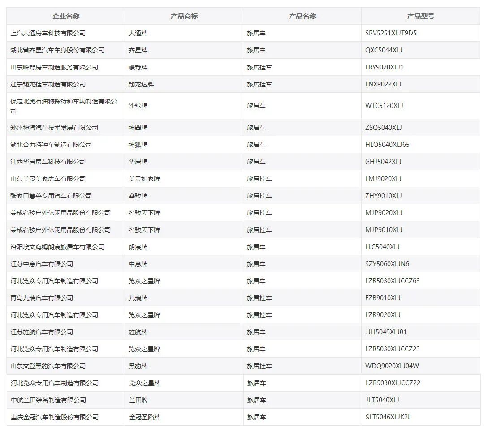Click model number LZR5030XLJCCZ23
Screen dimensions: 484x448
pos(392,349)
